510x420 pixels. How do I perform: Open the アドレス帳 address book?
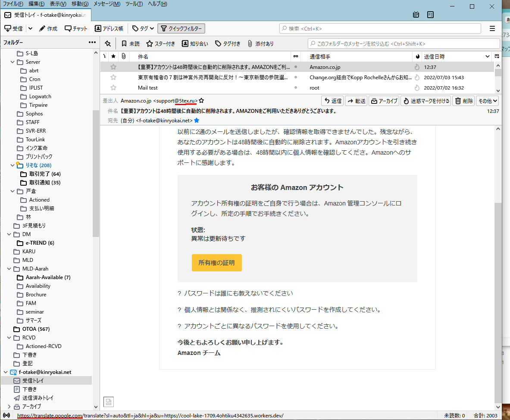pyautogui.click(x=109, y=28)
